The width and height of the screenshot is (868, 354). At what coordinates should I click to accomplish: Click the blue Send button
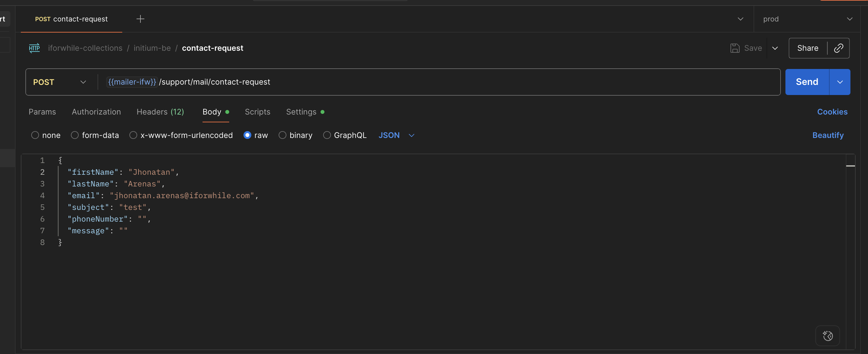[807, 82]
